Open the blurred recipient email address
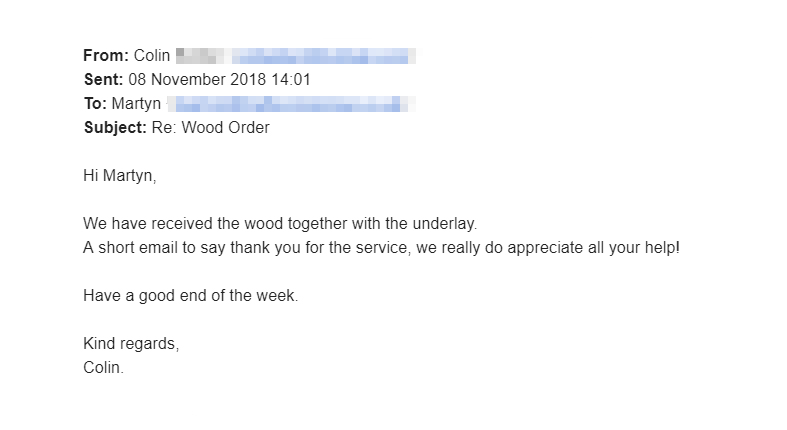787x430 pixels. (290, 104)
